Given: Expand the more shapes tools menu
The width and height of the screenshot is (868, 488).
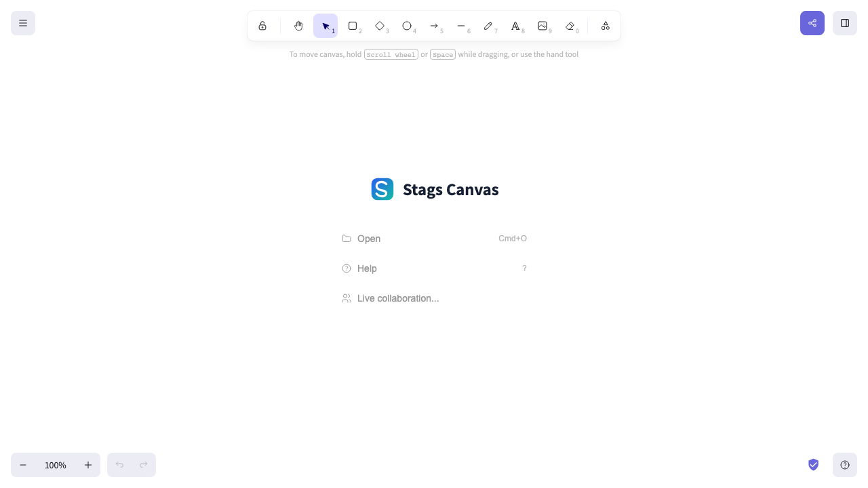Looking at the screenshot, I should pos(606,26).
